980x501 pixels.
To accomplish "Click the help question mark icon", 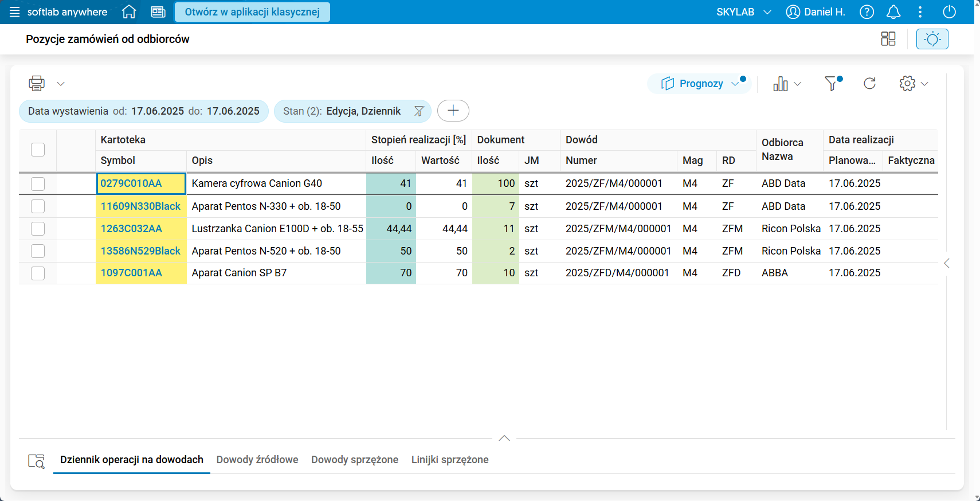I will pyautogui.click(x=867, y=12).
